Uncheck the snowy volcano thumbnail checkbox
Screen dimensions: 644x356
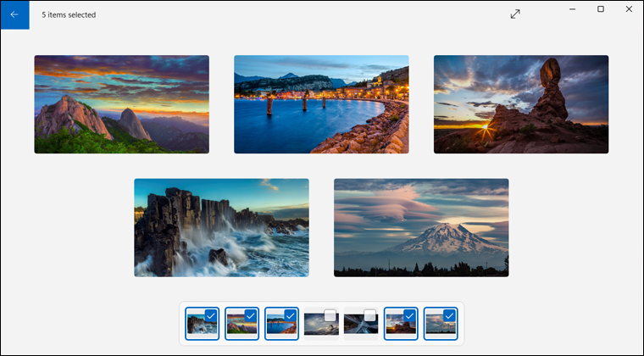tap(450, 315)
